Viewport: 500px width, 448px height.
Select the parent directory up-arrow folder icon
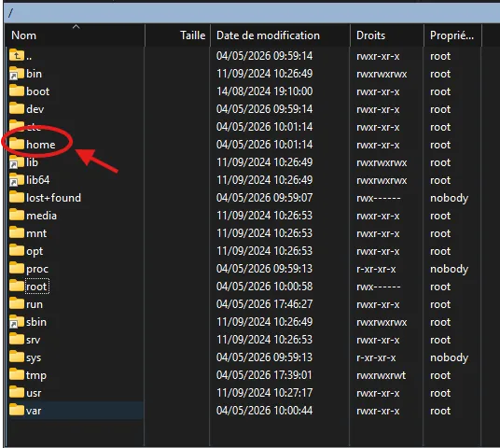click(17, 55)
